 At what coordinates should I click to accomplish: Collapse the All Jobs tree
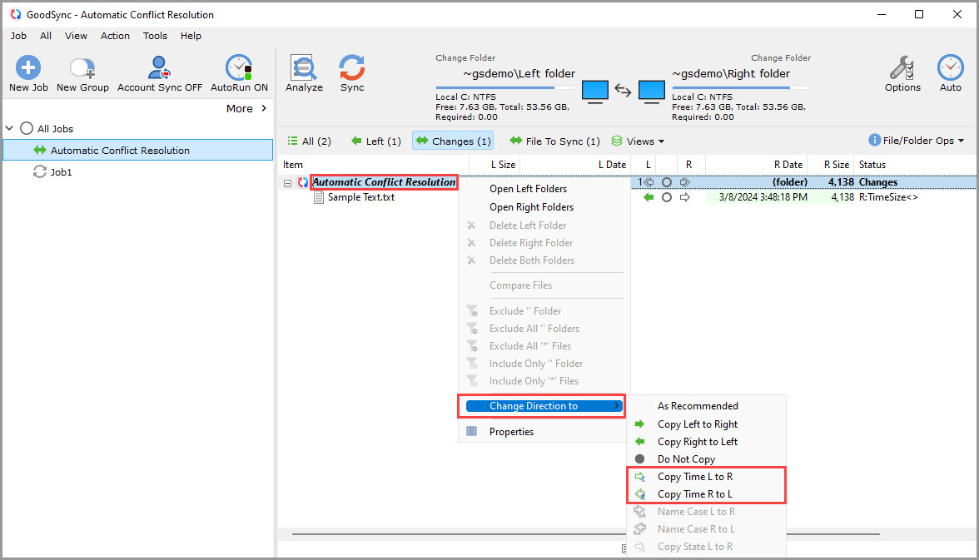9,128
